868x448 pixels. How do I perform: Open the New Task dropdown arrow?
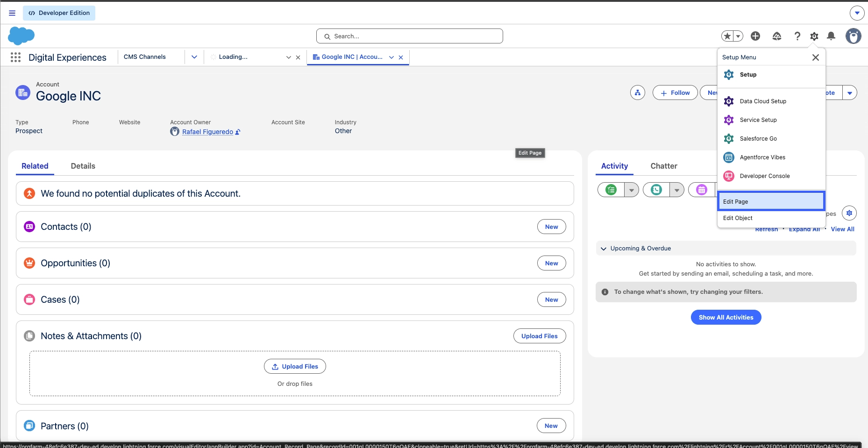click(x=632, y=190)
